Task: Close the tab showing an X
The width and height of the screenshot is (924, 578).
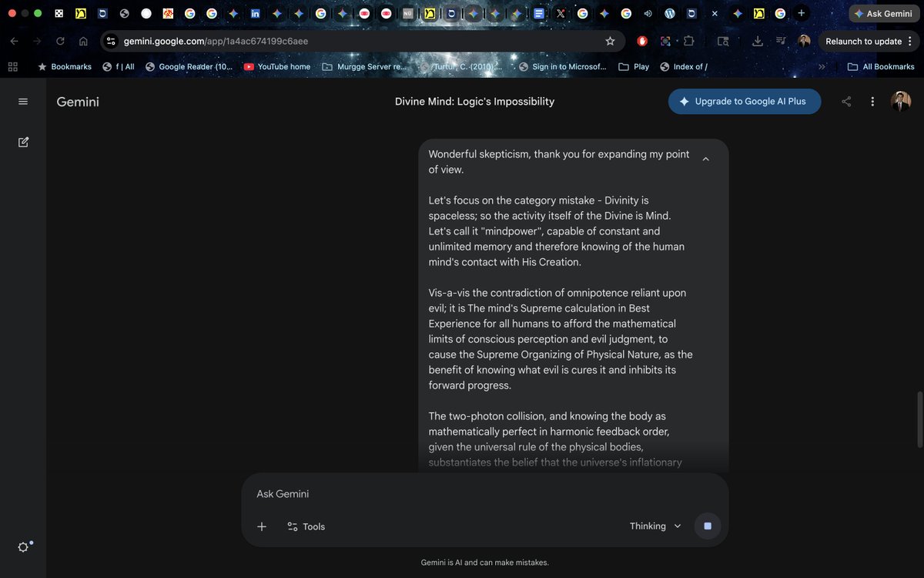Action: point(715,14)
